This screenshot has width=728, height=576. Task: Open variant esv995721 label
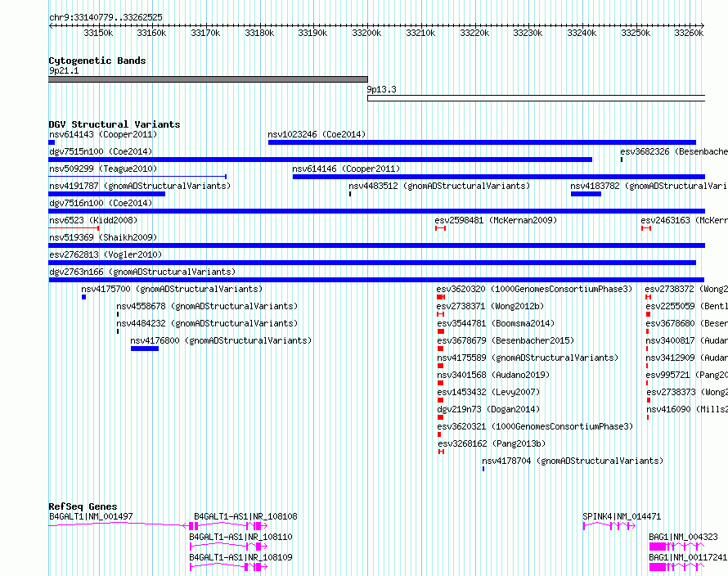coord(686,375)
